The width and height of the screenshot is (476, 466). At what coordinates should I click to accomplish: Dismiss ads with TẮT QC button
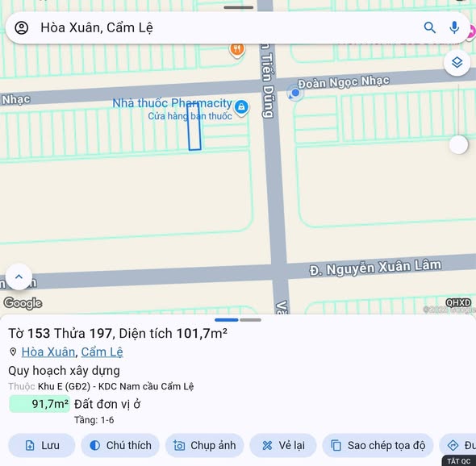coord(459,461)
